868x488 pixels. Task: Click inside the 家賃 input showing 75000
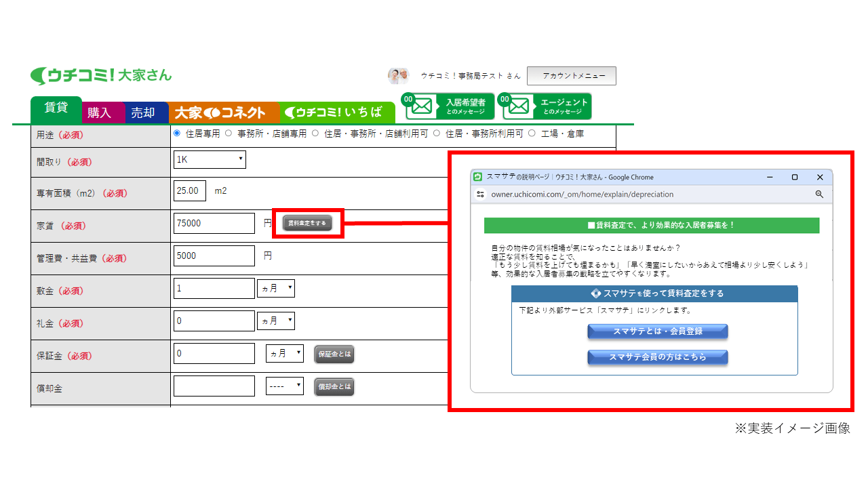click(x=214, y=223)
